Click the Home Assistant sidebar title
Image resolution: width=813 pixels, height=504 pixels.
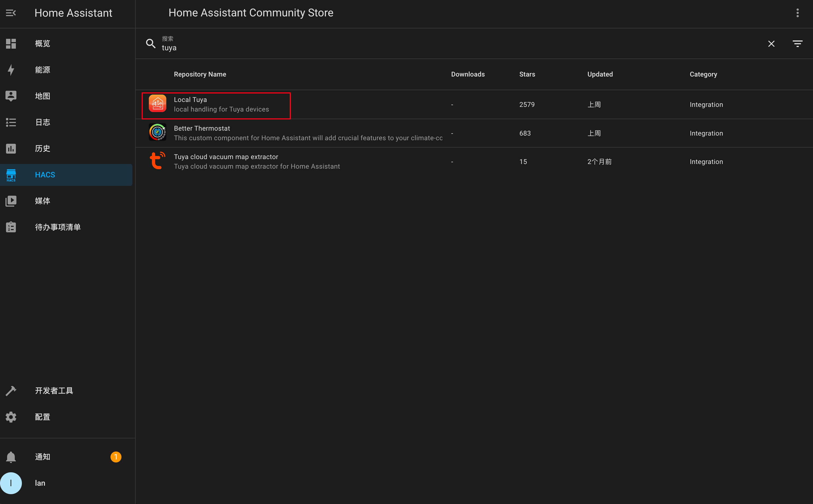(x=73, y=13)
